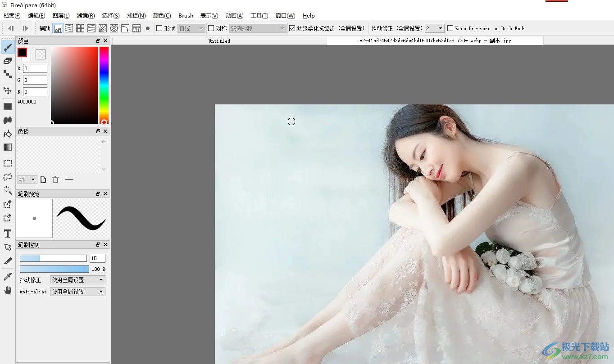Viewport: 614px width, 364px height.
Task: Select the Move tool
Action: tap(8, 90)
